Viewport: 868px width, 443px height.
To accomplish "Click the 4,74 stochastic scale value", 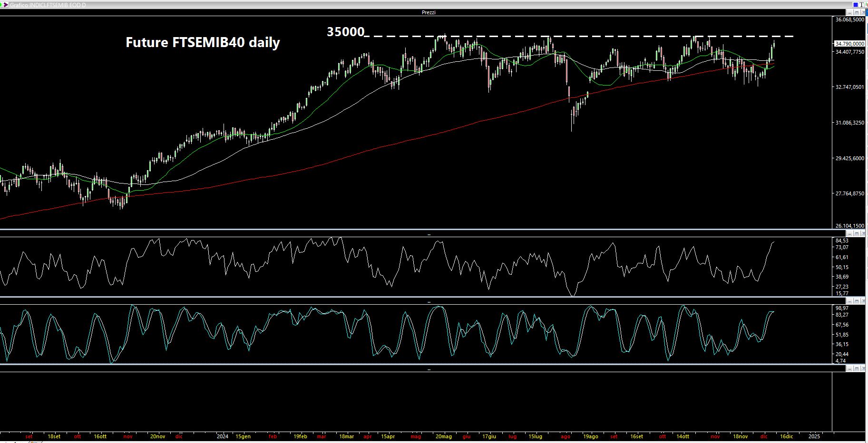I will [x=841, y=361].
